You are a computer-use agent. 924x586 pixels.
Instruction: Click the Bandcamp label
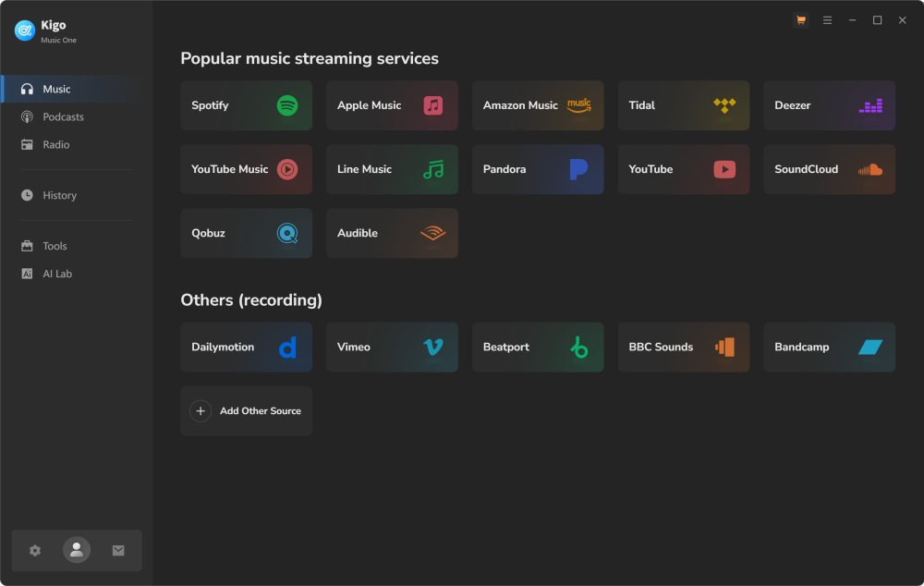point(801,348)
